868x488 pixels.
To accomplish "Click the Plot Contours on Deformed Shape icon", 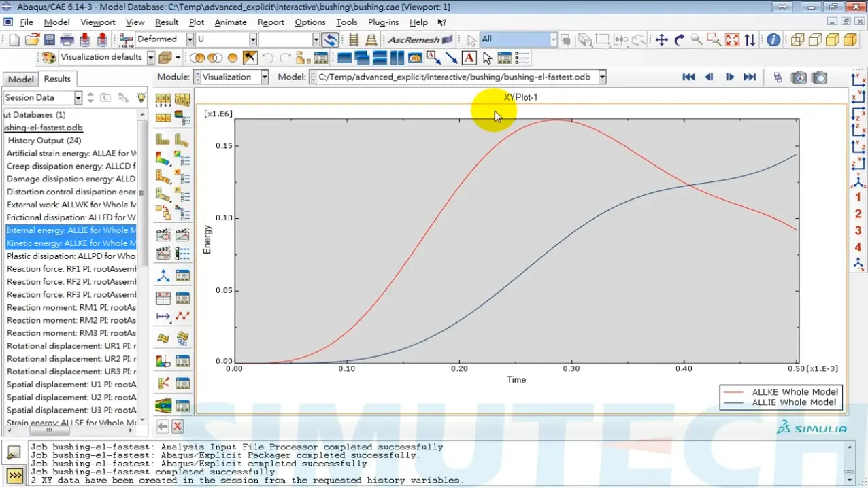I will click(x=163, y=158).
